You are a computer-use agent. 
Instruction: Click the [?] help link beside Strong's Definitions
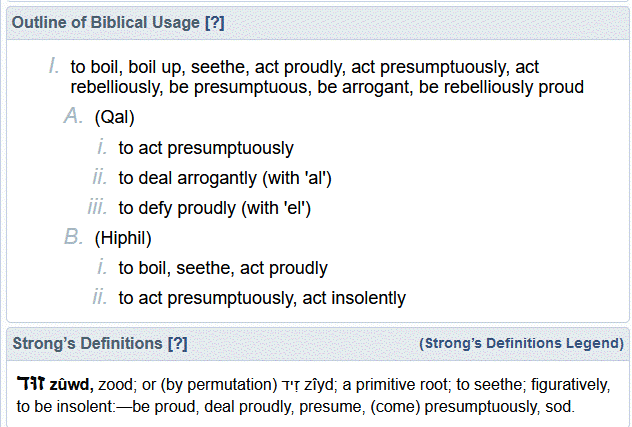[177, 344]
